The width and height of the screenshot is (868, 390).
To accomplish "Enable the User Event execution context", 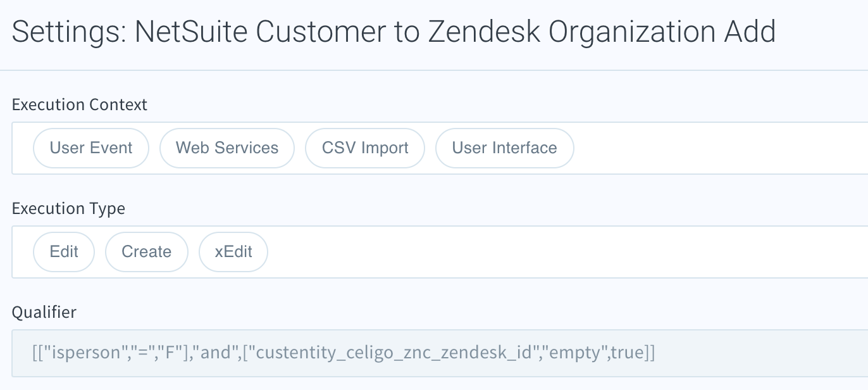I will 90,148.
